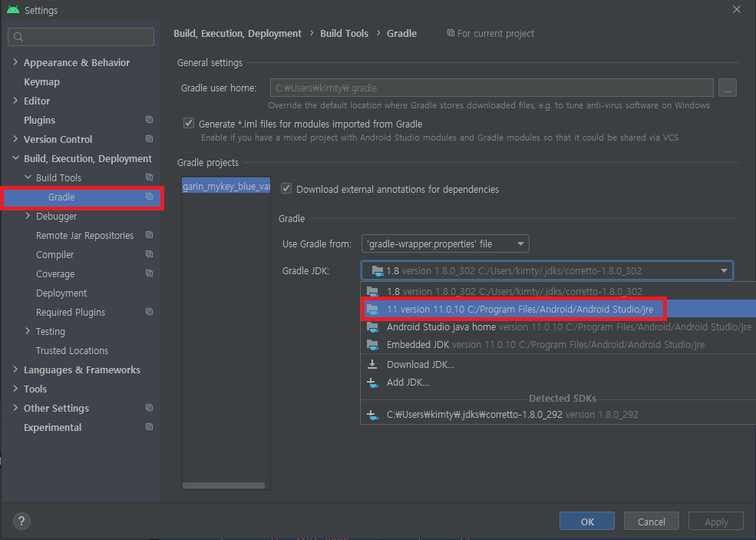
Task: Open Coverage settings
Action: click(55, 274)
